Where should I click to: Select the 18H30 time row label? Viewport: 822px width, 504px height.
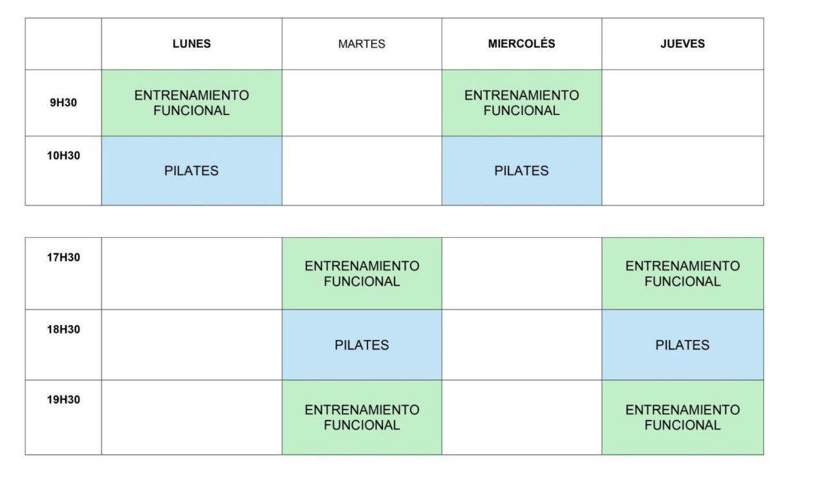tap(63, 344)
